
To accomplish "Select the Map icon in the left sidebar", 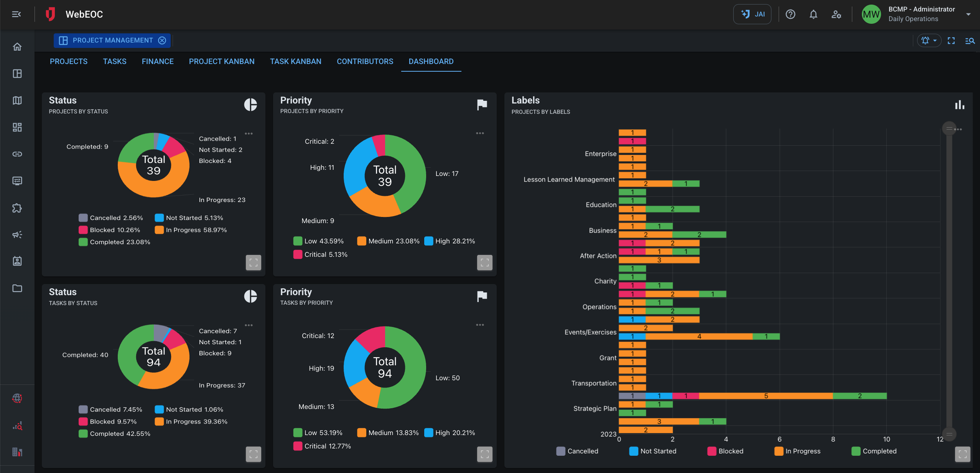I will click(17, 100).
